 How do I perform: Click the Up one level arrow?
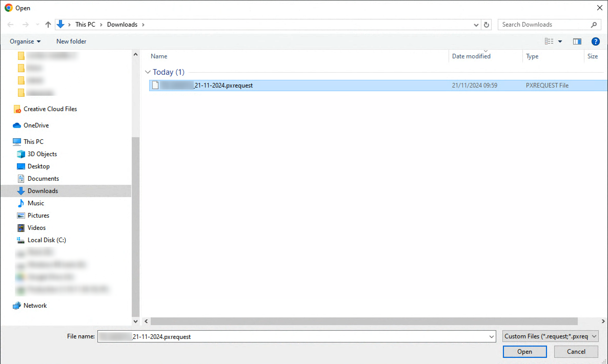[48, 25]
